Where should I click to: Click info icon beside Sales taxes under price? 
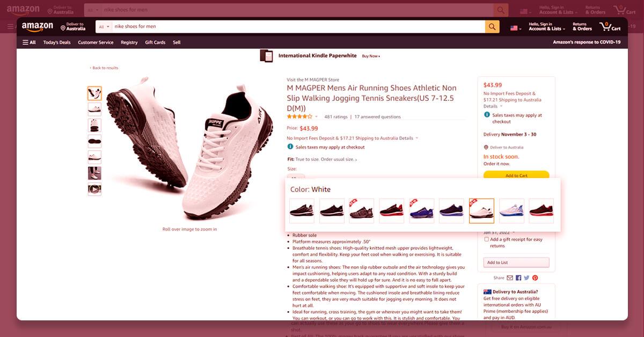tap(290, 146)
